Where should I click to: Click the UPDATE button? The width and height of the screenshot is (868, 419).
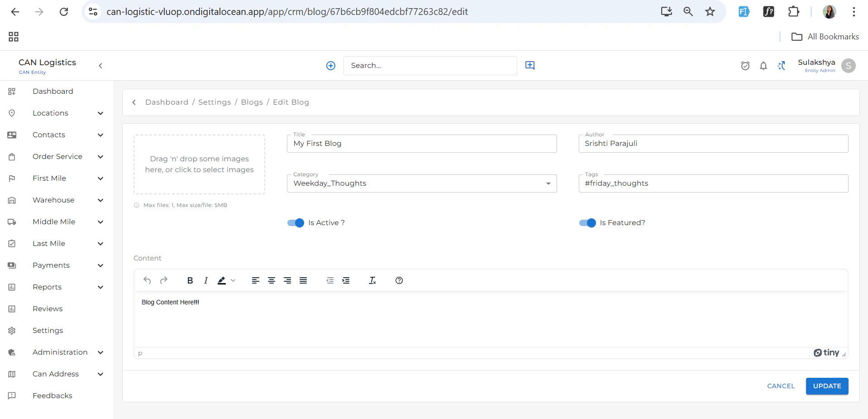click(x=827, y=386)
